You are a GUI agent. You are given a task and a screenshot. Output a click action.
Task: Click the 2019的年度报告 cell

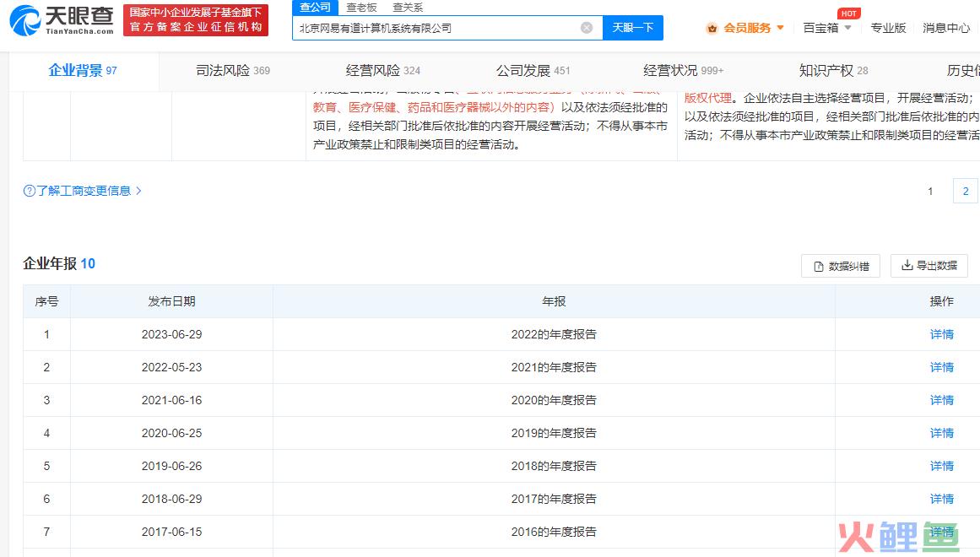554,433
